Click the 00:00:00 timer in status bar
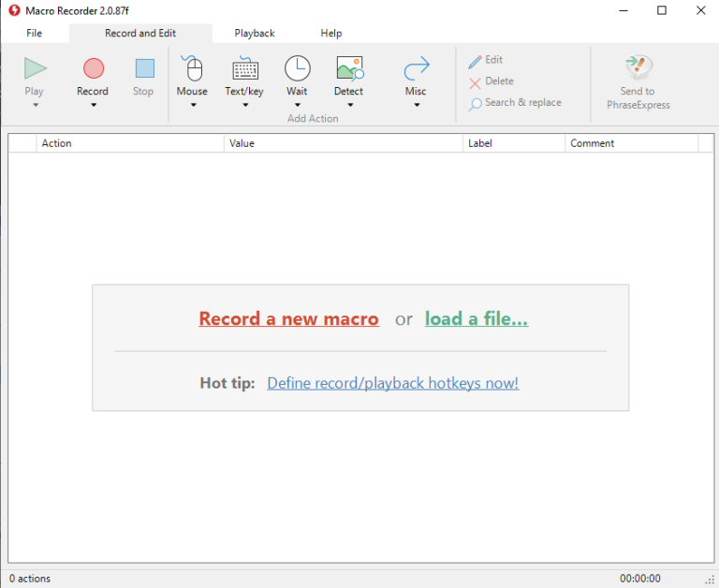 640,579
